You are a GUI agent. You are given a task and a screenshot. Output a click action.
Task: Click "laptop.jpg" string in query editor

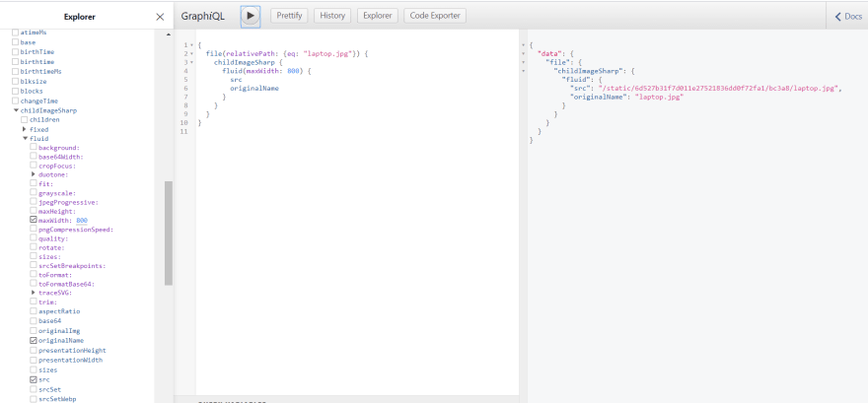coord(327,53)
